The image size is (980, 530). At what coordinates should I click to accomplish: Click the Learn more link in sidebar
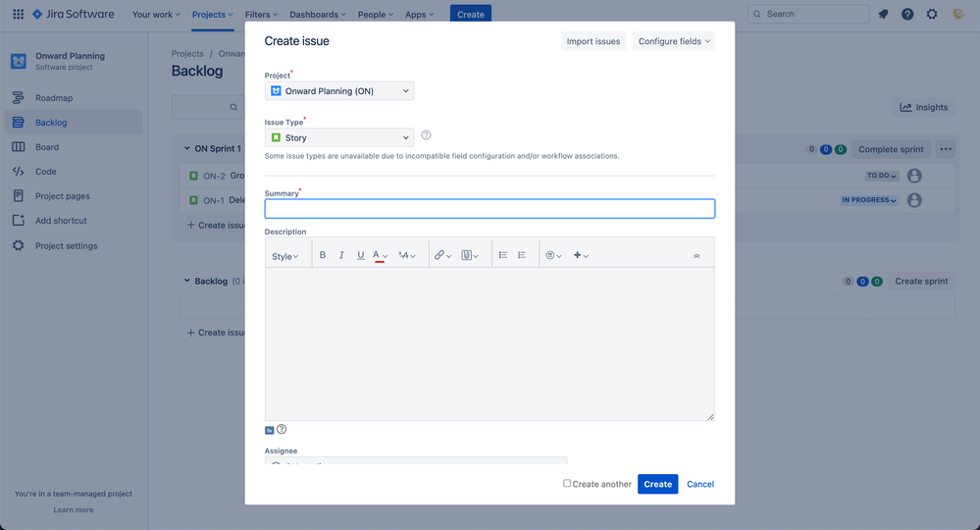[x=74, y=510]
